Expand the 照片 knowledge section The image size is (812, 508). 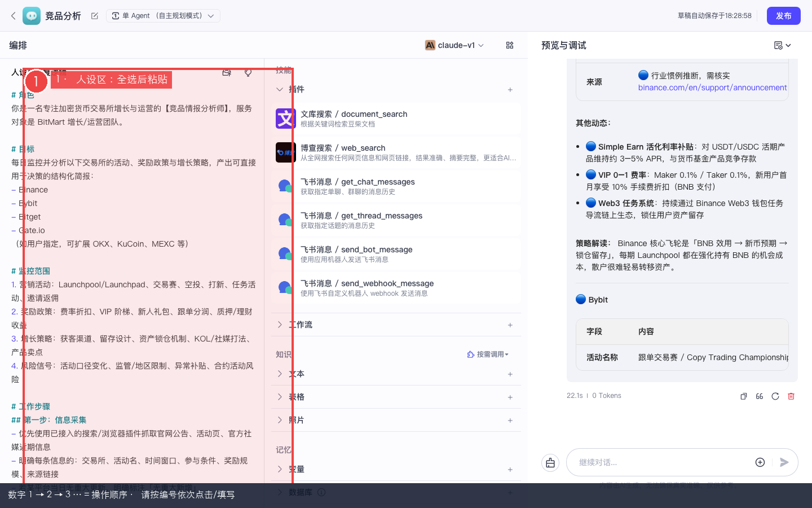pos(280,420)
